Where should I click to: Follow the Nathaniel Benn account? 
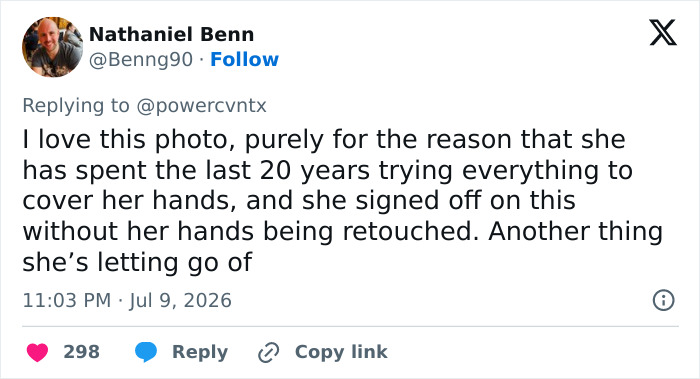point(244,59)
